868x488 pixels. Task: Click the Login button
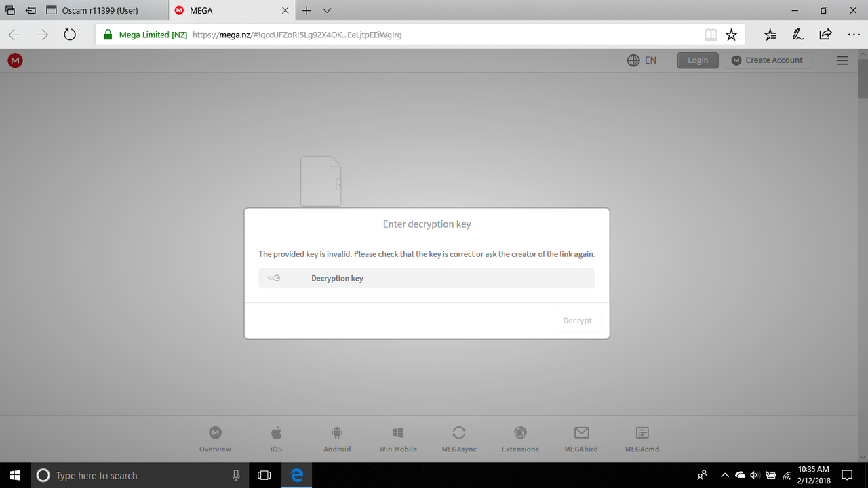698,60
